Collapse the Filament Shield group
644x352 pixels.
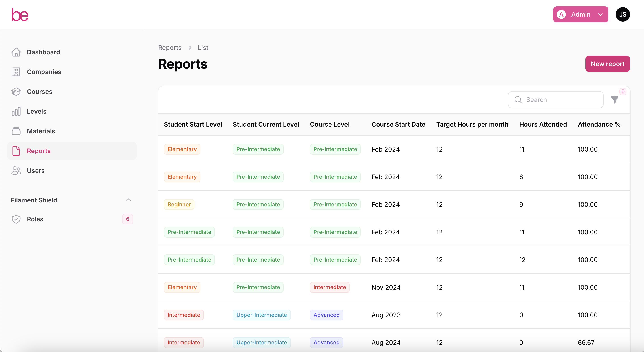(129, 200)
